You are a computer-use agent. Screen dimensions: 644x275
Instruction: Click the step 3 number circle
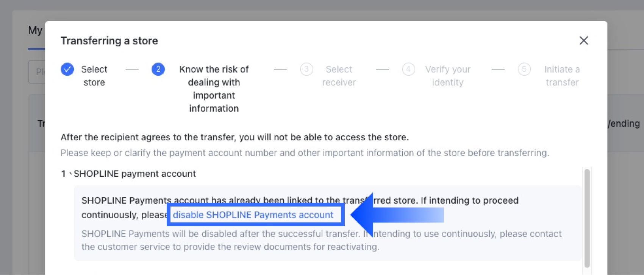(306, 69)
